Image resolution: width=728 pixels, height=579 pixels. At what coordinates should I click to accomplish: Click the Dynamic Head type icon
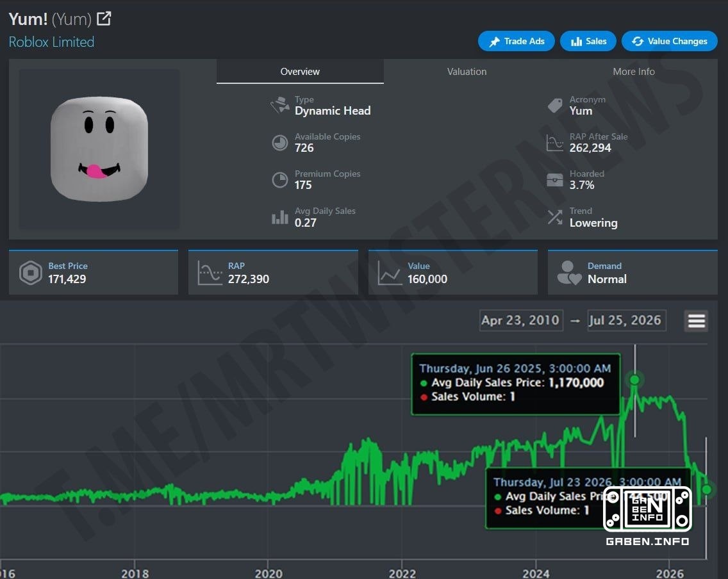[x=280, y=105]
